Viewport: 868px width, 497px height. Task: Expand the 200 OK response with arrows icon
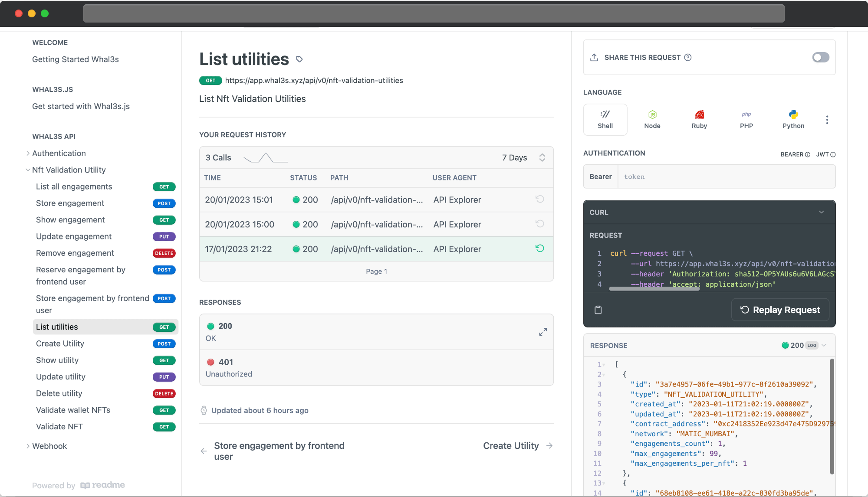(543, 332)
